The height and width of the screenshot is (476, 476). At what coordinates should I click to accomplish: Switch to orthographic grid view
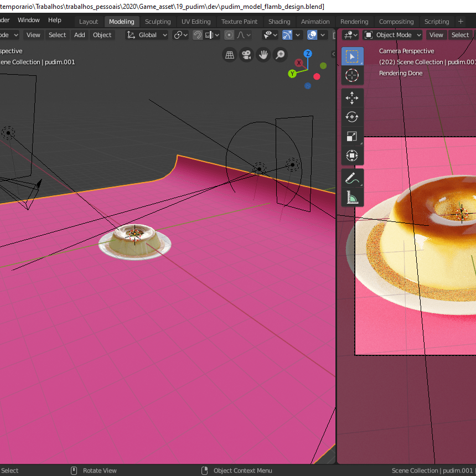[x=230, y=54]
